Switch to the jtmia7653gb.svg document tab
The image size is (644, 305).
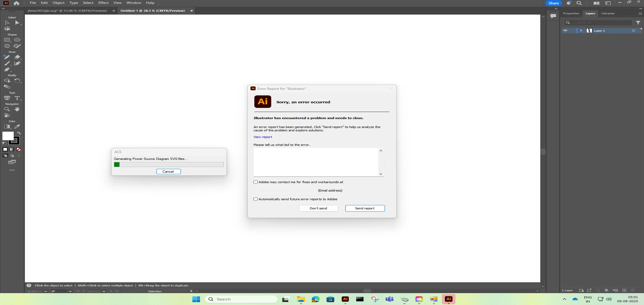[67, 11]
